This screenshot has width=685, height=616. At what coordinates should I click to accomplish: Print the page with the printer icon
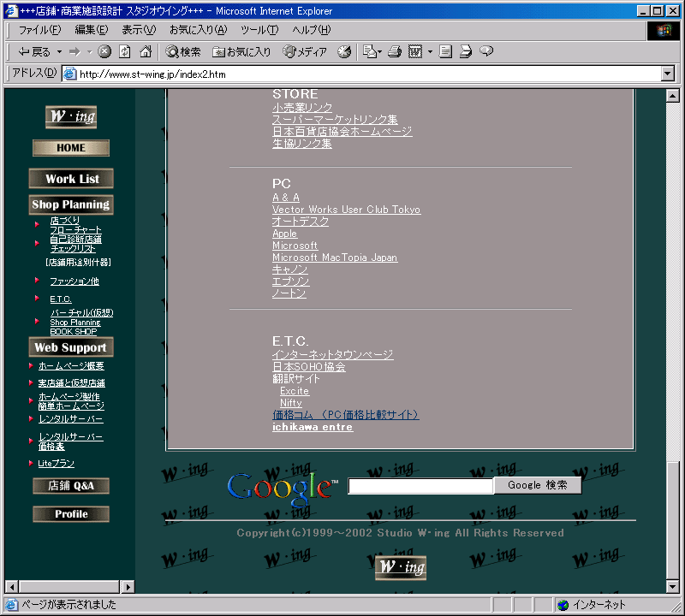[395, 51]
